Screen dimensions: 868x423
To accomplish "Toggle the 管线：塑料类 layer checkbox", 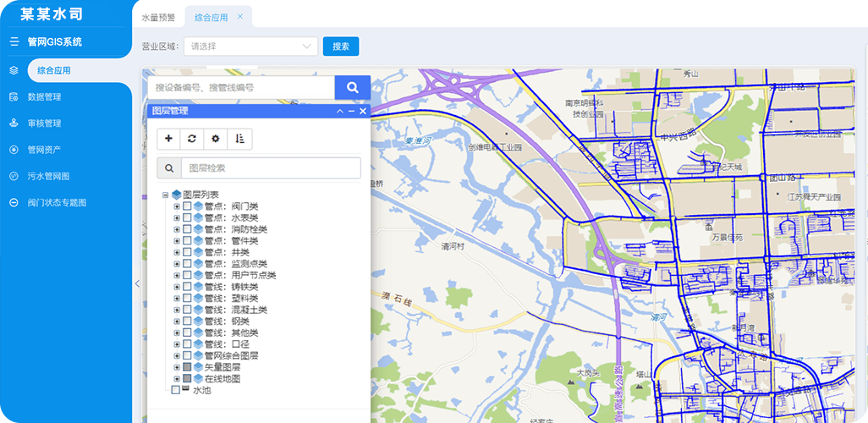I will coord(187,299).
